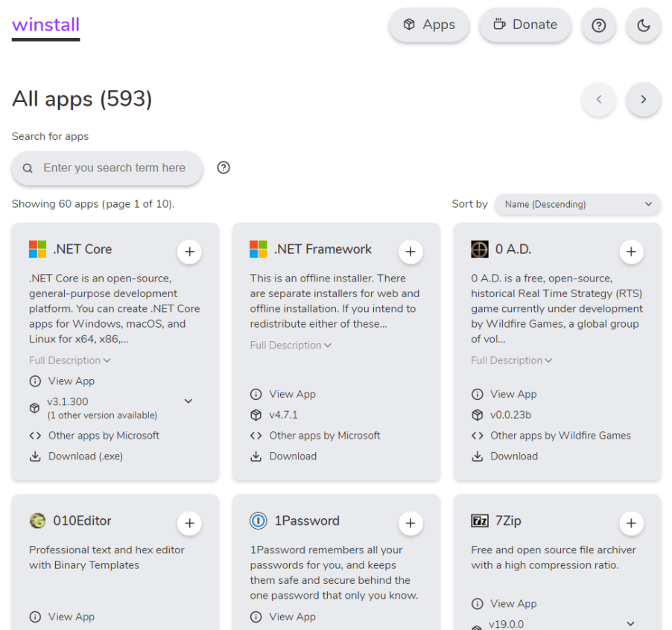Go to the next page of apps
The image size is (672, 630).
[x=643, y=99]
